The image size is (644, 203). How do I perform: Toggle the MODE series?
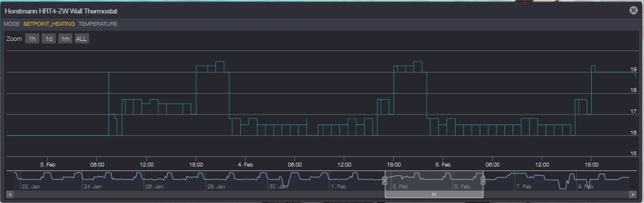click(x=11, y=24)
